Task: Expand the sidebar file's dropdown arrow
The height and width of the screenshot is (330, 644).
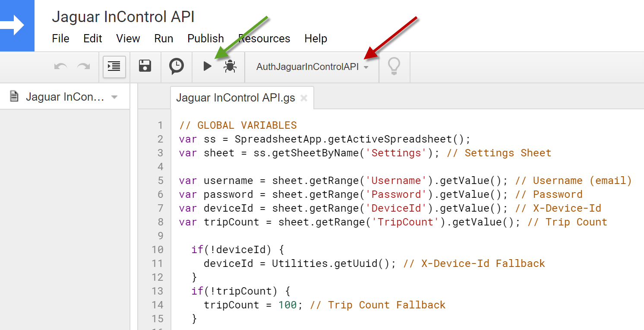Action: (114, 97)
